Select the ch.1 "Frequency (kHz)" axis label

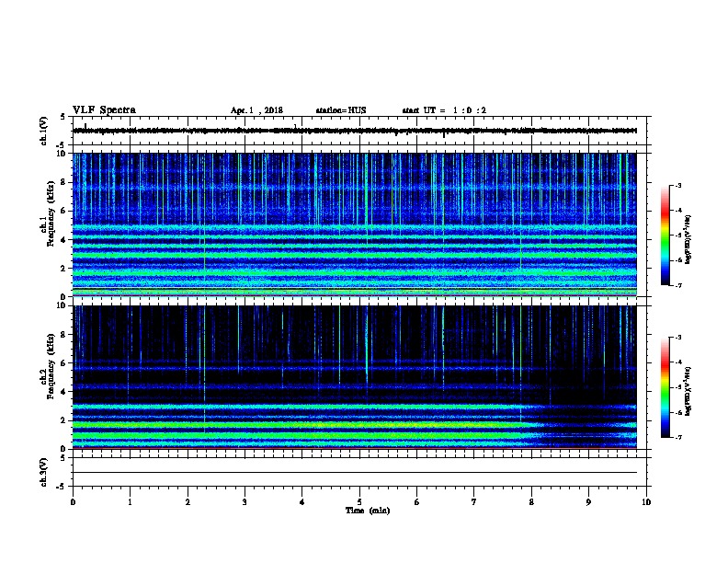click(51, 213)
